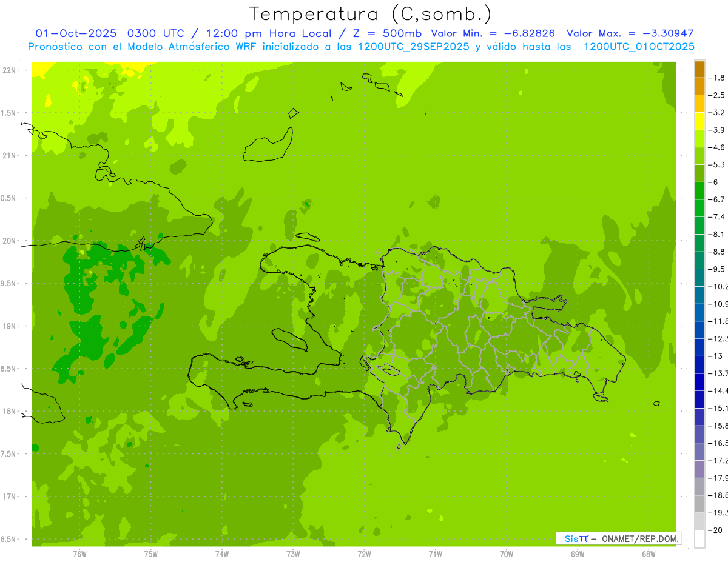Image resolution: width=728 pixels, height=562 pixels.
Task: Click the date "01-Oct-2025" in the header
Action: pos(76,33)
